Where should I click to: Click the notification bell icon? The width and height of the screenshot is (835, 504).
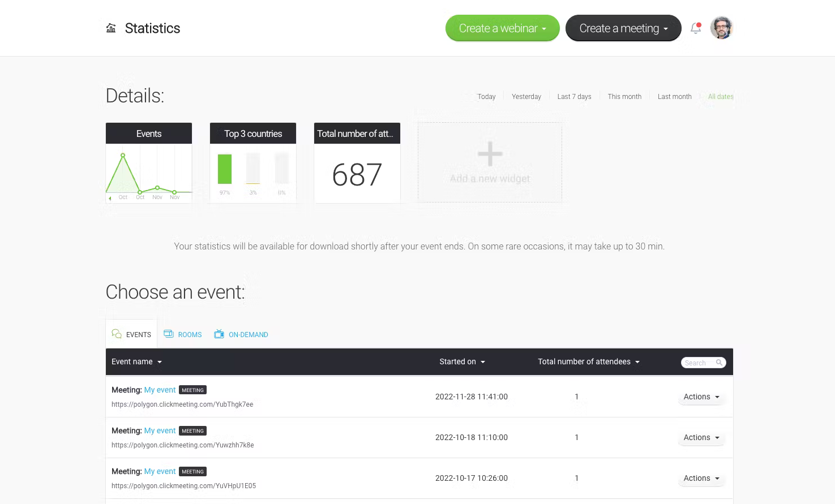pyautogui.click(x=696, y=28)
